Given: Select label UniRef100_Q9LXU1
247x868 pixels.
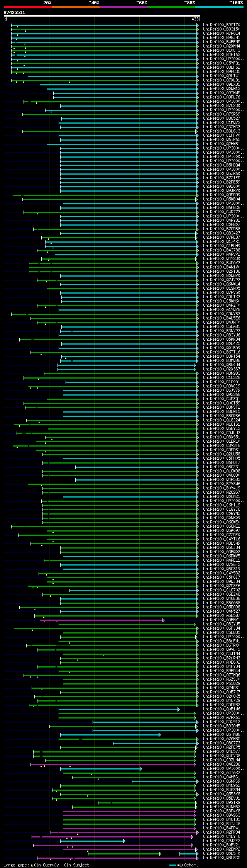Looking at the screenshot, I should point(222,84).
